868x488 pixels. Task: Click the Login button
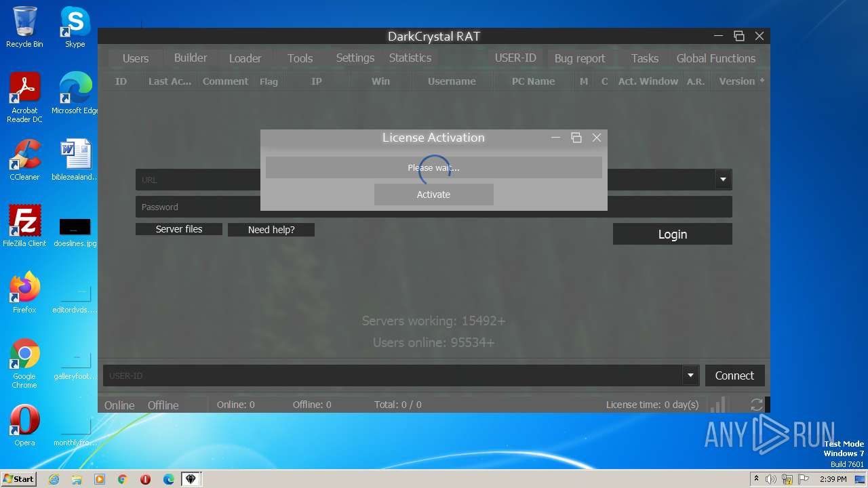click(673, 235)
